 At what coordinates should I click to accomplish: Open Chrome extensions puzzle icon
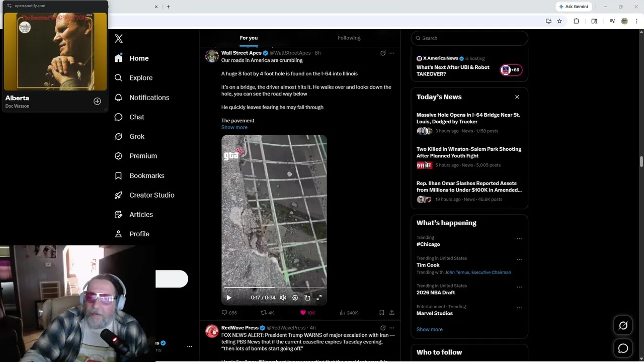pyautogui.click(x=577, y=21)
